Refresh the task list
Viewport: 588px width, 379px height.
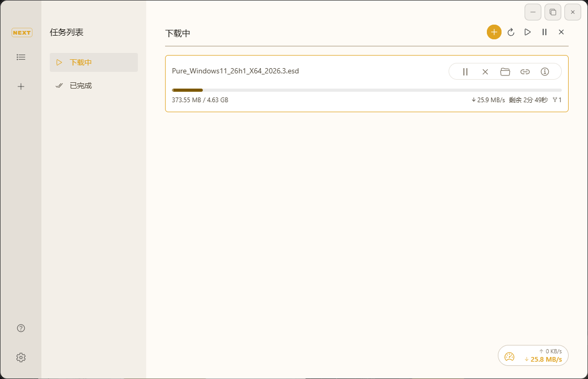[x=511, y=33]
